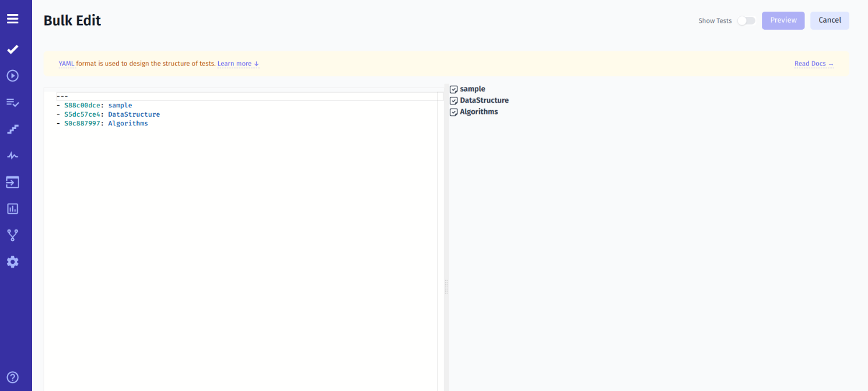868x391 pixels.
Task: Click the Preview button
Action: click(x=783, y=20)
